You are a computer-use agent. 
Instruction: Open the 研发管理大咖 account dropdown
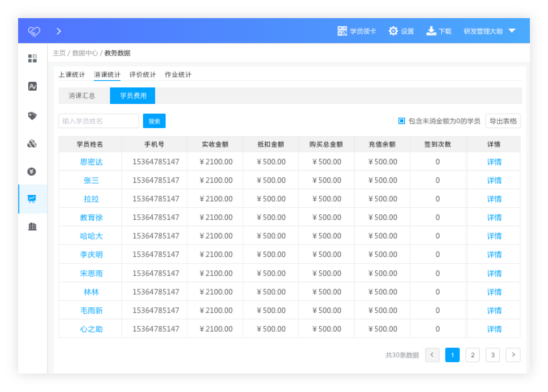coord(490,31)
